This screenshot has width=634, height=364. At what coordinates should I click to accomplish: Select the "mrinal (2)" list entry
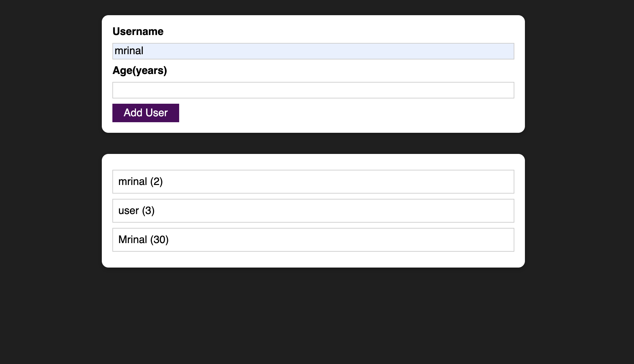[313, 182]
